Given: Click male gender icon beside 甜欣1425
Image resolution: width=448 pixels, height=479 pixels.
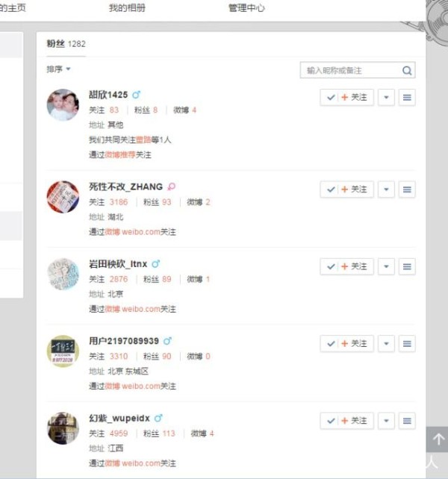Looking at the screenshot, I should [137, 95].
